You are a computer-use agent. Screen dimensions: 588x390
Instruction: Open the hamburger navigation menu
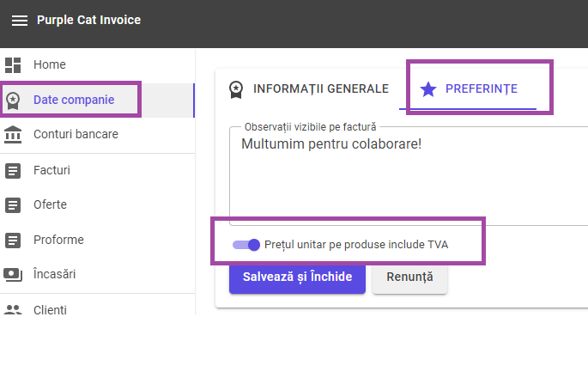coord(20,21)
